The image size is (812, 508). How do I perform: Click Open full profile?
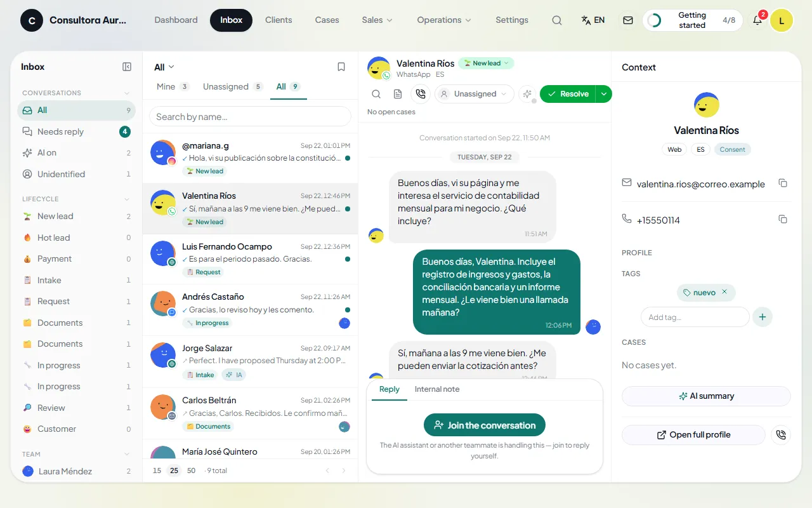[693, 435]
